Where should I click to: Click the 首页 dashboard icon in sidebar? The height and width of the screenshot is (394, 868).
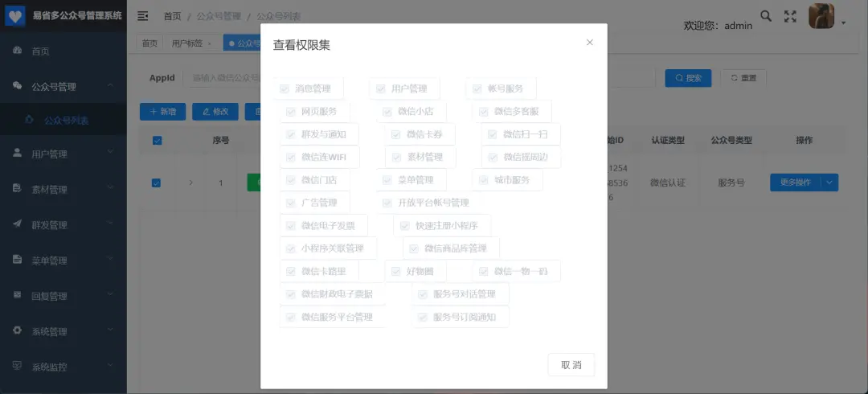click(17, 51)
